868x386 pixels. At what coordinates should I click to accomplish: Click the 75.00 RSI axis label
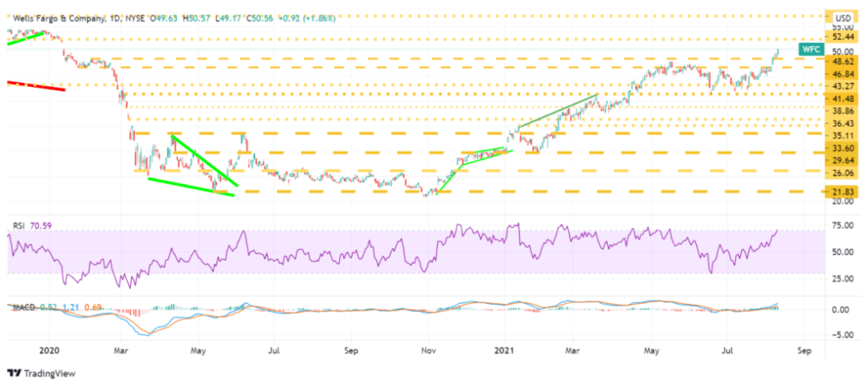click(x=844, y=225)
